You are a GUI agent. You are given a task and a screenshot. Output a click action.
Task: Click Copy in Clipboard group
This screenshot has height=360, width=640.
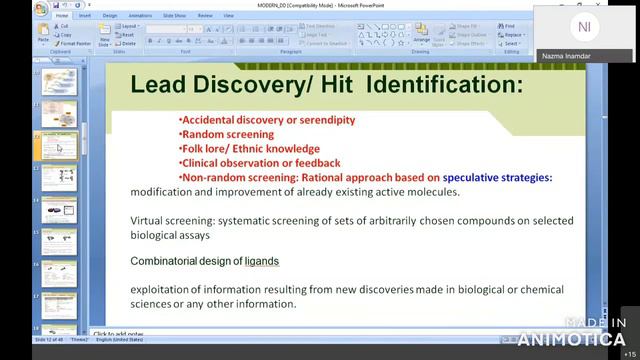[63, 35]
